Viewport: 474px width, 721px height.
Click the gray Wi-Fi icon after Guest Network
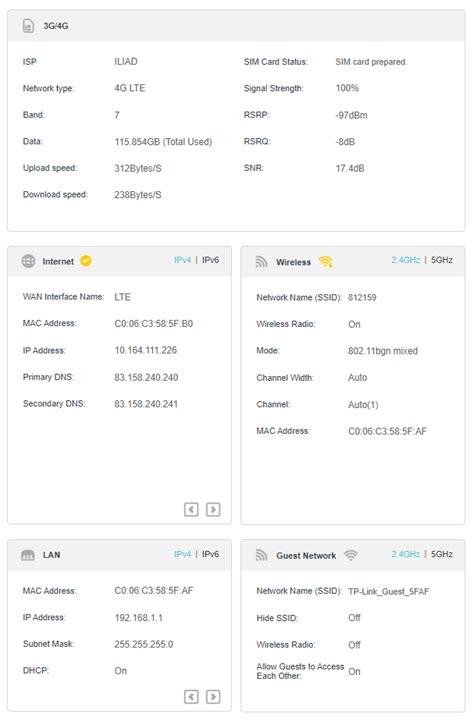[351, 555]
